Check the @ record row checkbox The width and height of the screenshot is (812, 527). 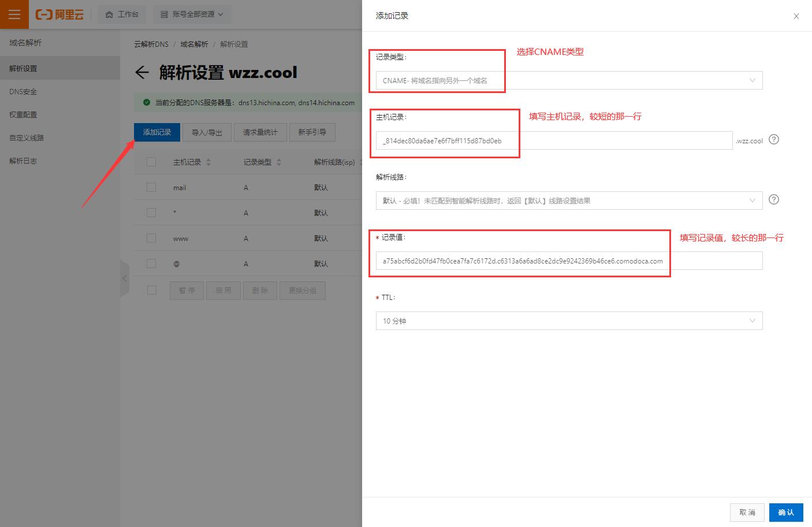pyautogui.click(x=151, y=263)
